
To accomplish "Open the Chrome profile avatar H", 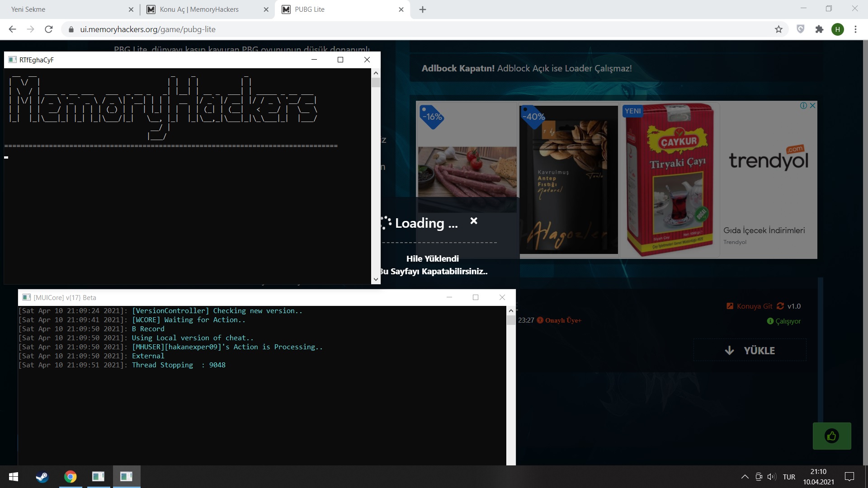I will 838,29.
